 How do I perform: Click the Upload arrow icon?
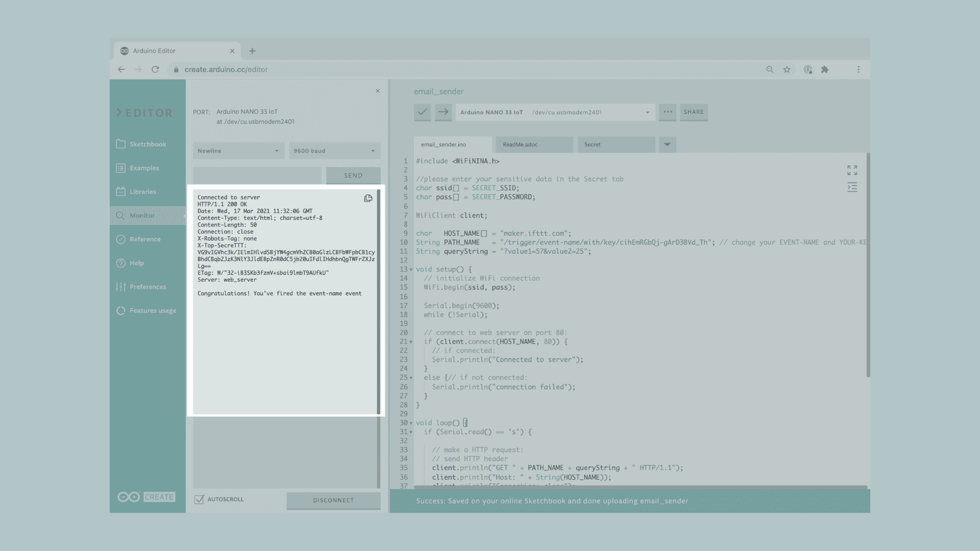[443, 112]
